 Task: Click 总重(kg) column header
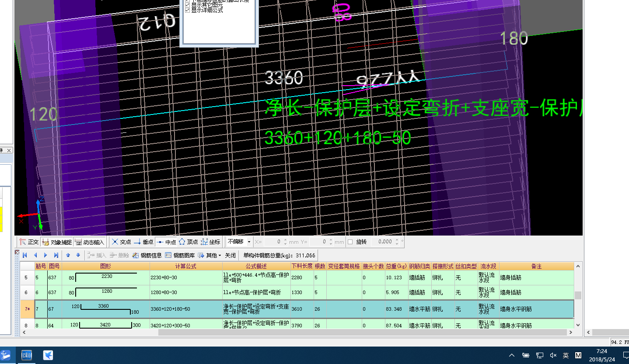pos(396,266)
